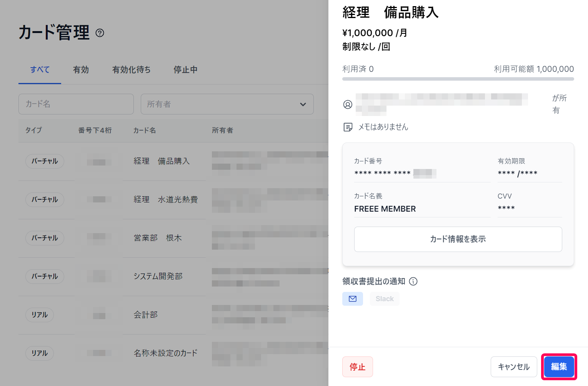Screen dimensions: 588x386
Task: Click the 所有者 column header
Action: (x=223, y=131)
